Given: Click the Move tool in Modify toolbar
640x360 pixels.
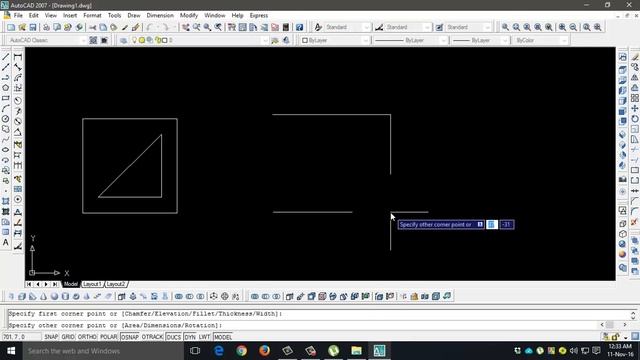Looking at the screenshot, I should pos(635,108).
